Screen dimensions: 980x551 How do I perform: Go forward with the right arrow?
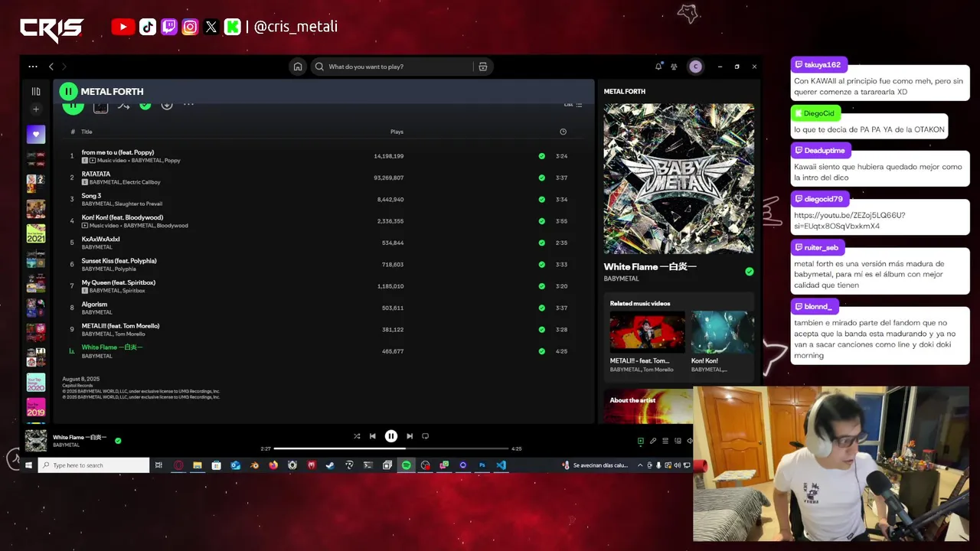(x=64, y=67)
